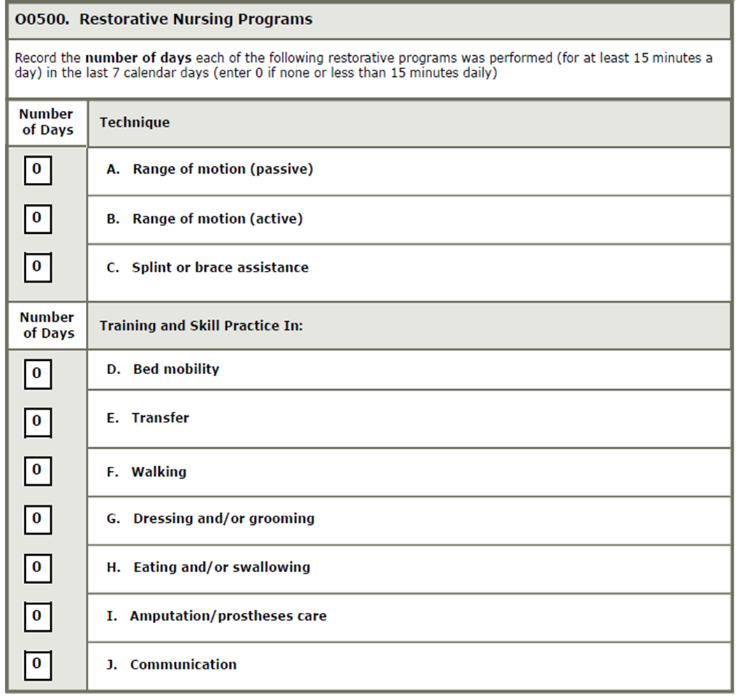742x700 pixels.
Task: Focus the Splint or brace assistance days box
Action: click(x=37, y=267)
